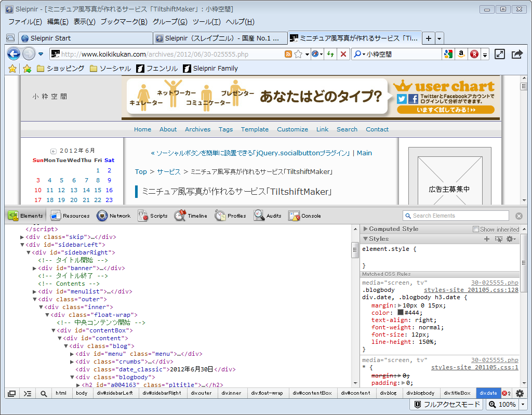Switch to Sleipnir（スレイプニル）国産 No.1 tab
The width and height of the screenshot is (532, 415).
click(220, 38)
